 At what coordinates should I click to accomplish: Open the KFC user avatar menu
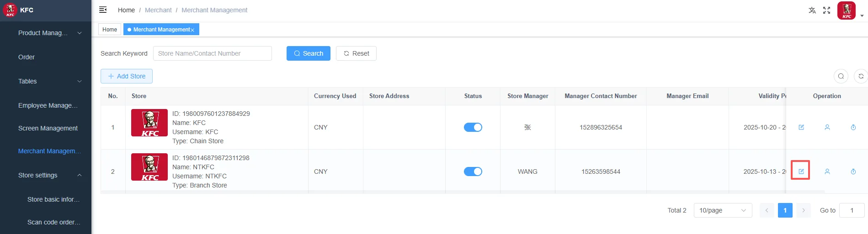847,10
